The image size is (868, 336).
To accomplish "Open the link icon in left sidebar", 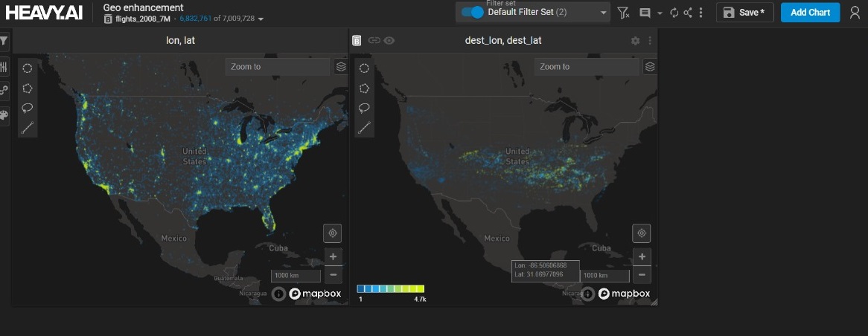I will coord(4,90).
